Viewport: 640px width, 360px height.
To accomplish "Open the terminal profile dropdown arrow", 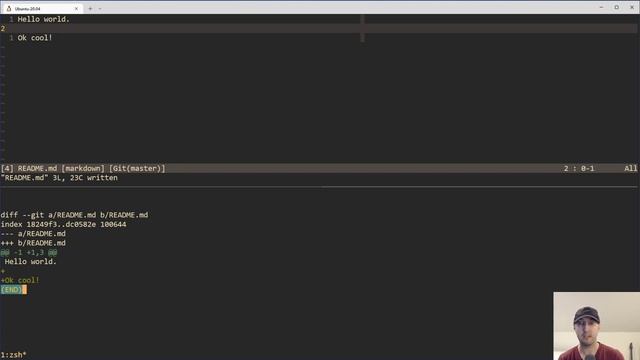I will pyautogui.click(x=100, y=9).
